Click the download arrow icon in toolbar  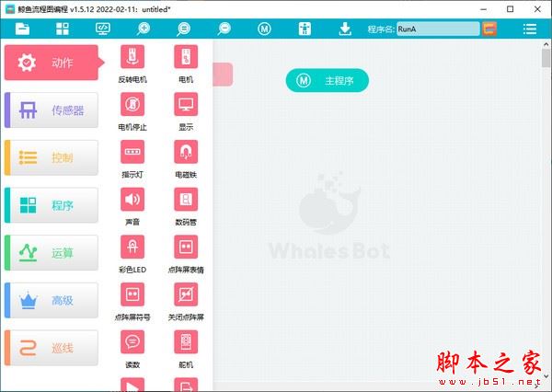pyautogui.click(x=345, y=29)
